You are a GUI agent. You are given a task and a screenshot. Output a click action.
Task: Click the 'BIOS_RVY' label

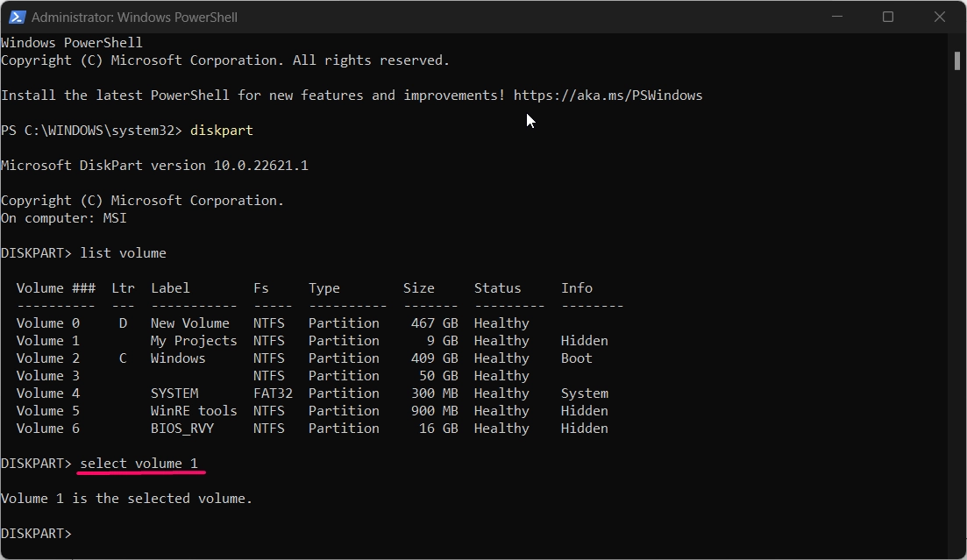tap(182, 428)
